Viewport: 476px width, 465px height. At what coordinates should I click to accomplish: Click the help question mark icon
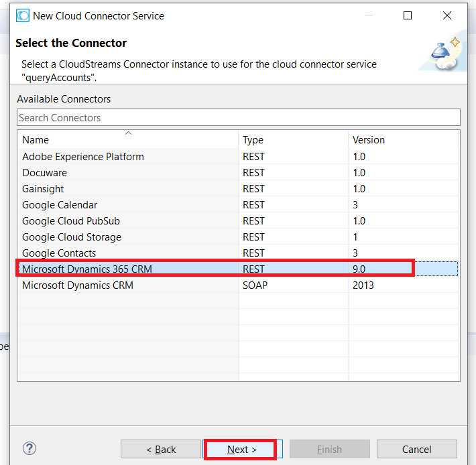click(29, 448)
